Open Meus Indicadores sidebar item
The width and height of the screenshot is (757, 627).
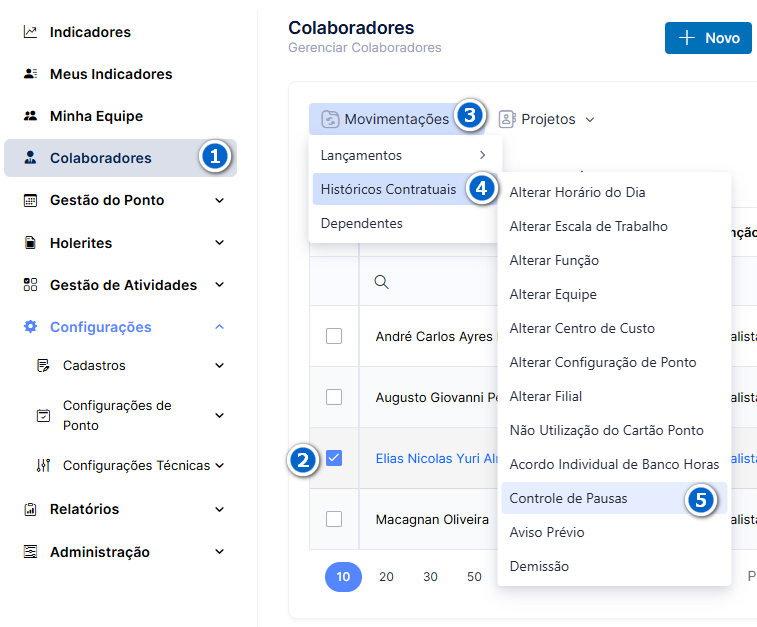pos(120,74)
